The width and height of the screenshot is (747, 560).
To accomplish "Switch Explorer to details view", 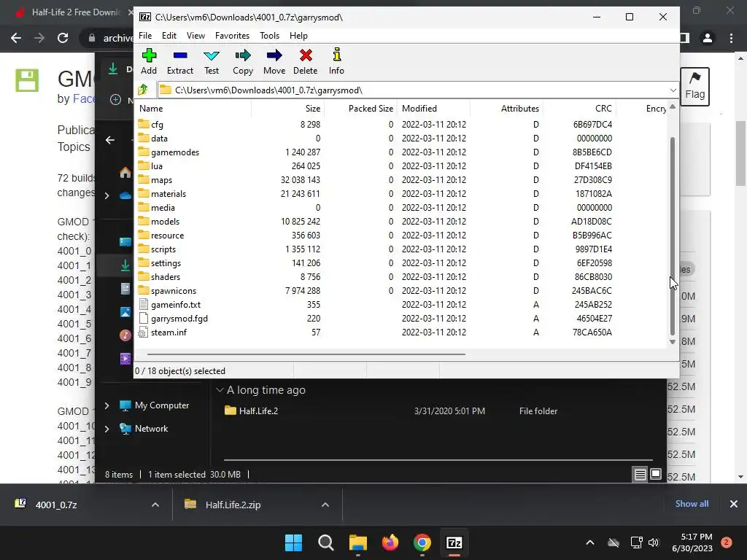I will coord(640,474).
